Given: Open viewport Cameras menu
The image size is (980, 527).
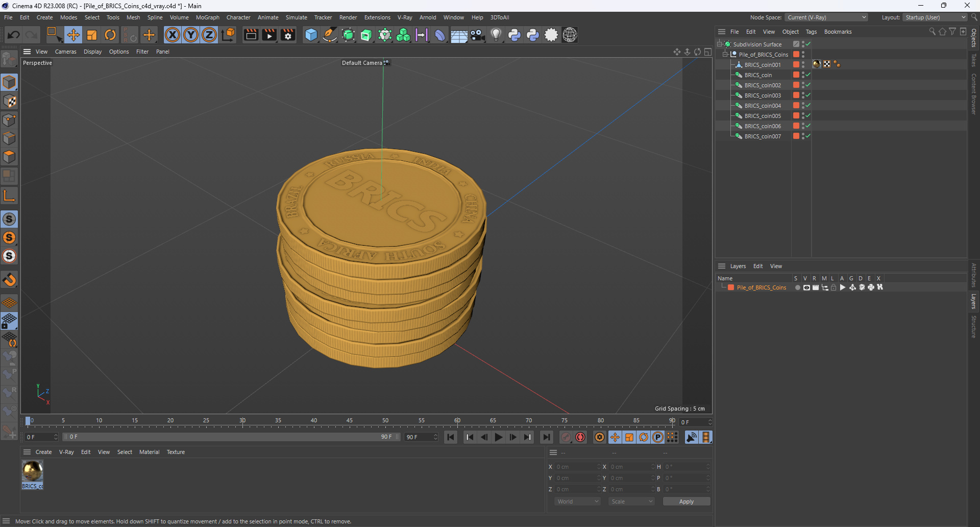Looking at the screenshot, I should [x=65, y=52].
